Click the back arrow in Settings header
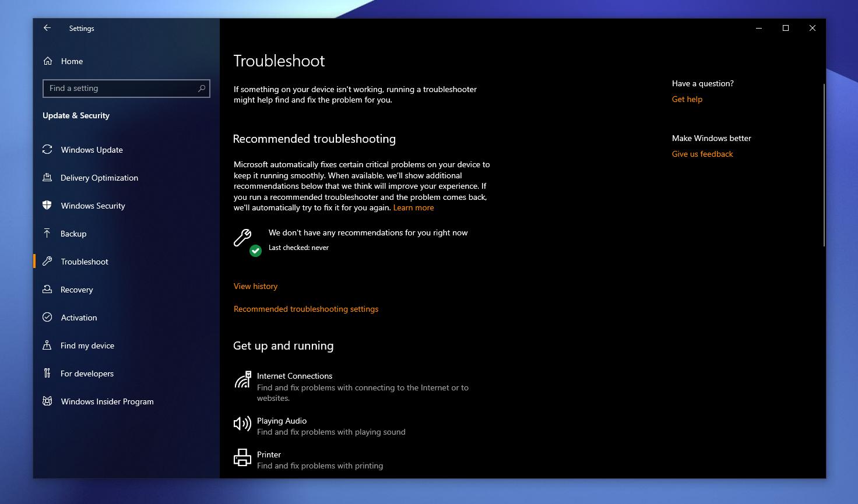Screen dimensions: 858x504 pyautogui.click(x=47, y=28)
